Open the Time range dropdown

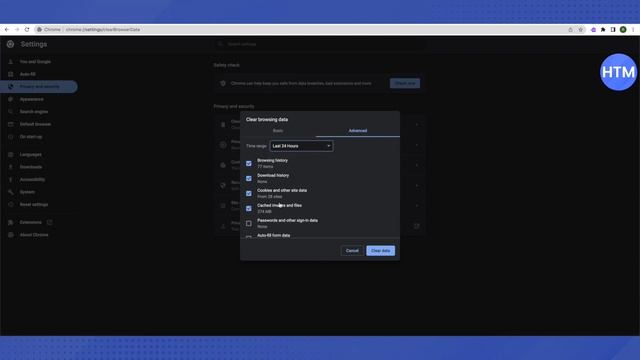click(x=301, y=146)
